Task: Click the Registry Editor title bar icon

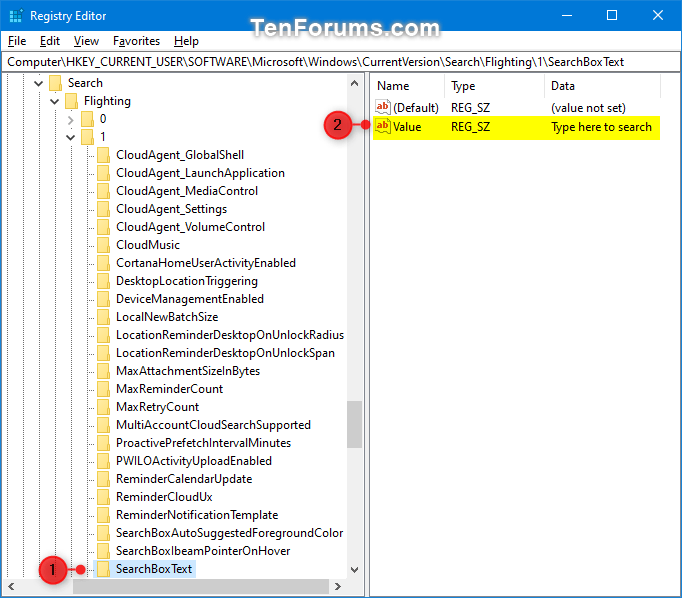Action: [16, 16]
